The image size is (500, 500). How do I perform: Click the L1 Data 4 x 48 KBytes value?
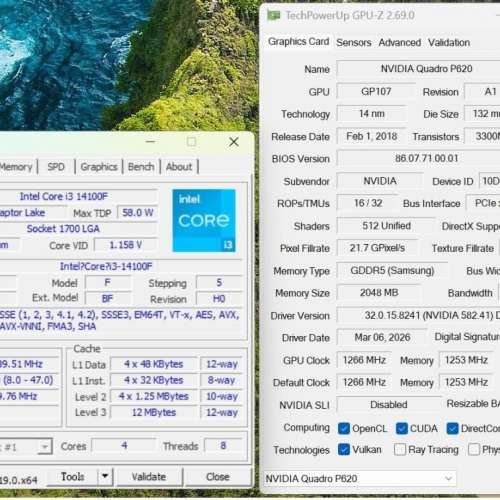tap(153, 364)
